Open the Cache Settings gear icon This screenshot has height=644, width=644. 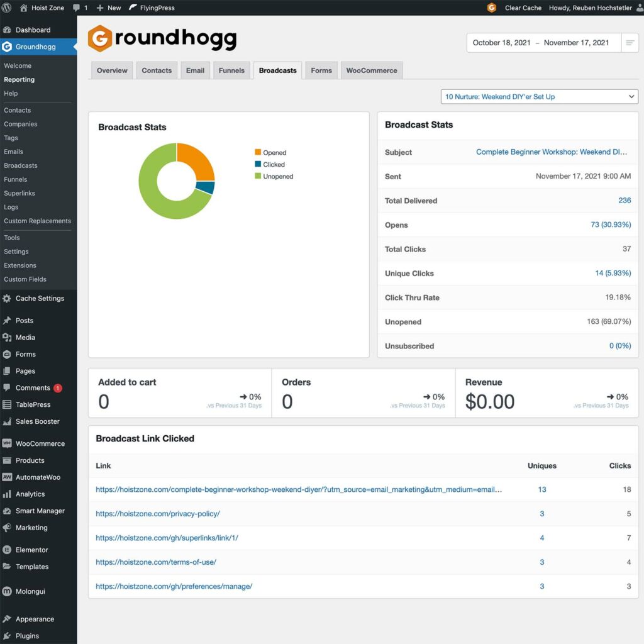click(x=8, y=298)
